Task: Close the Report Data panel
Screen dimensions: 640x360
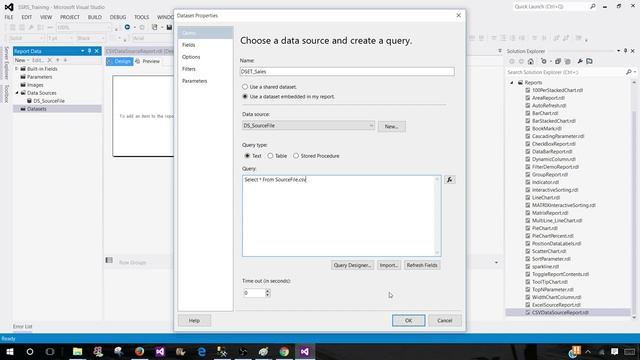Action: (97, 51)
